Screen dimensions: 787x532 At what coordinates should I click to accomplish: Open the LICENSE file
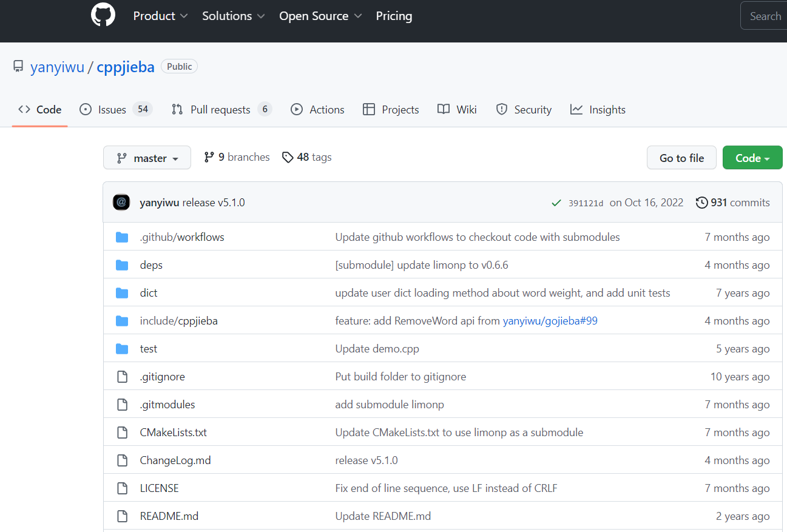[x=160, y=488]
